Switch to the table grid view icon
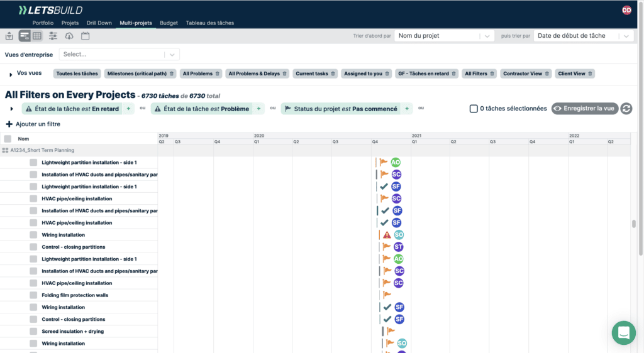The image size is (644, 353). 38,36
